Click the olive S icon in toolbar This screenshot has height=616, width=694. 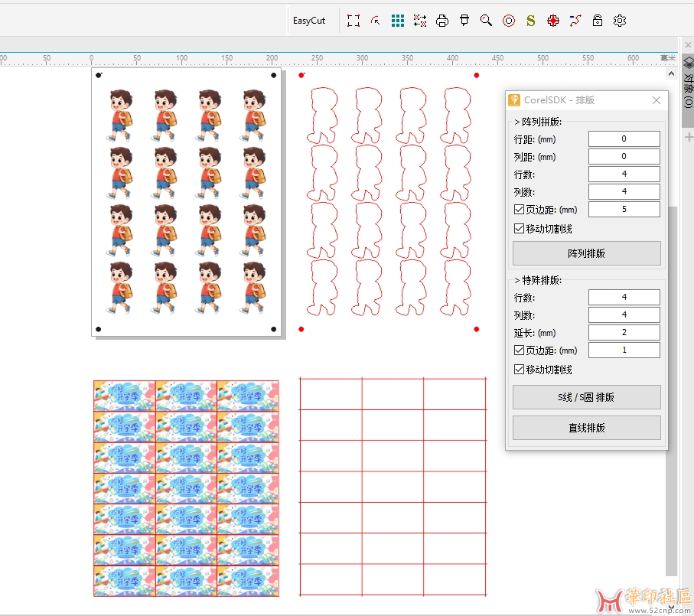(x=530, y=21)
